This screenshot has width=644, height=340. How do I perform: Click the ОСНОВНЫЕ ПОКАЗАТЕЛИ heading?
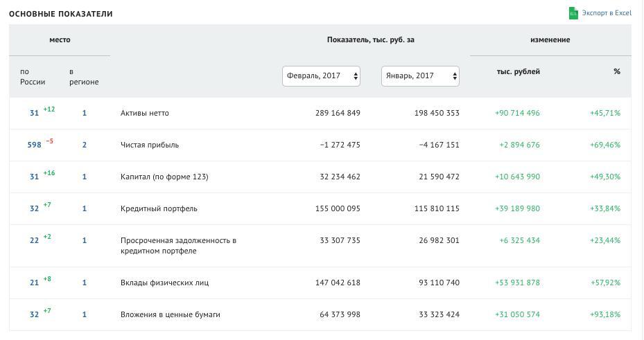[x=61, y=14]
